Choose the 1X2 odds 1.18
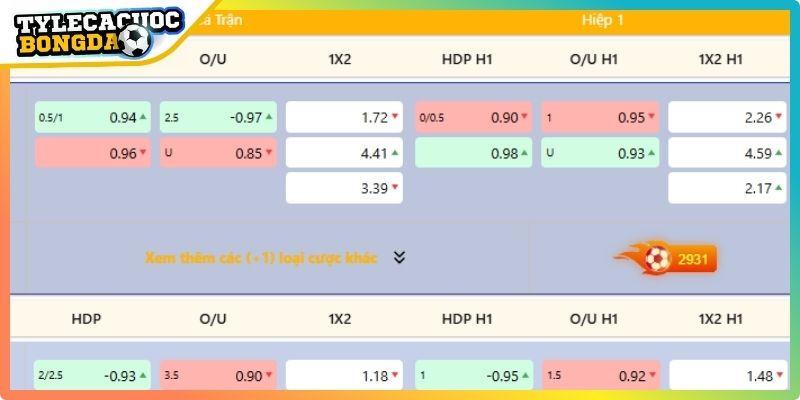This screenshot has height=400, width=800. tap(344, 376)
